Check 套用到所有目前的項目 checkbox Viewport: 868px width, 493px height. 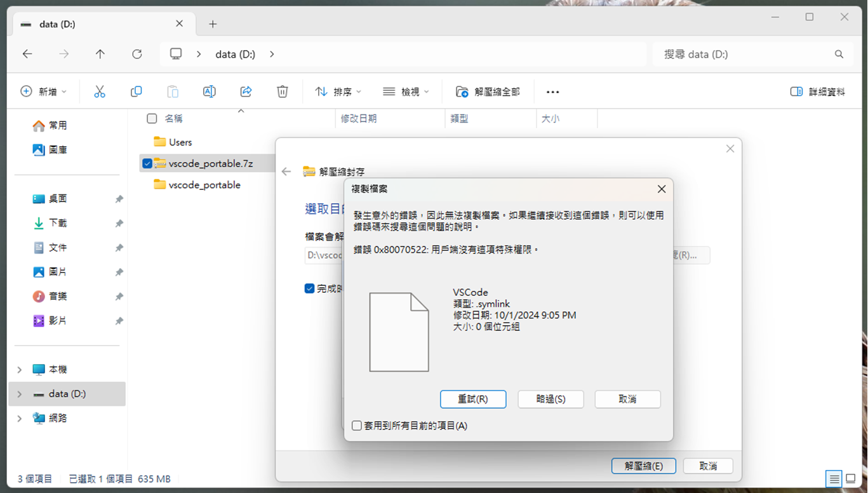(357, 426)
